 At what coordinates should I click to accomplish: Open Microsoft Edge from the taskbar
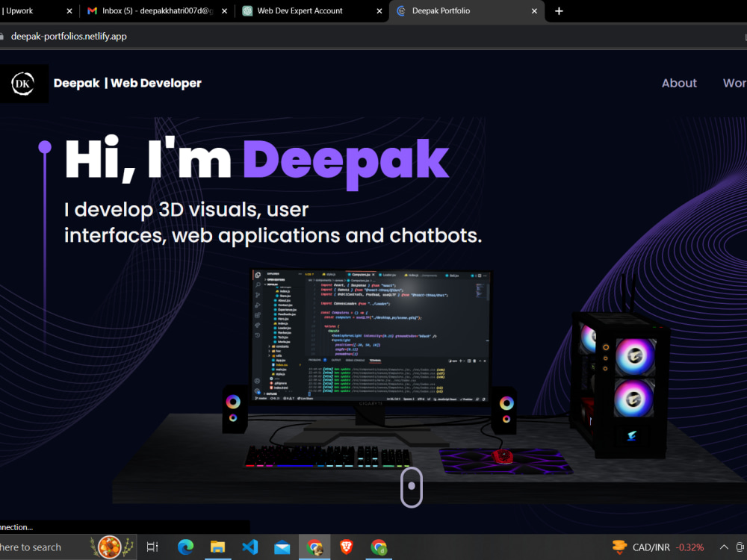tap(186, 547)
